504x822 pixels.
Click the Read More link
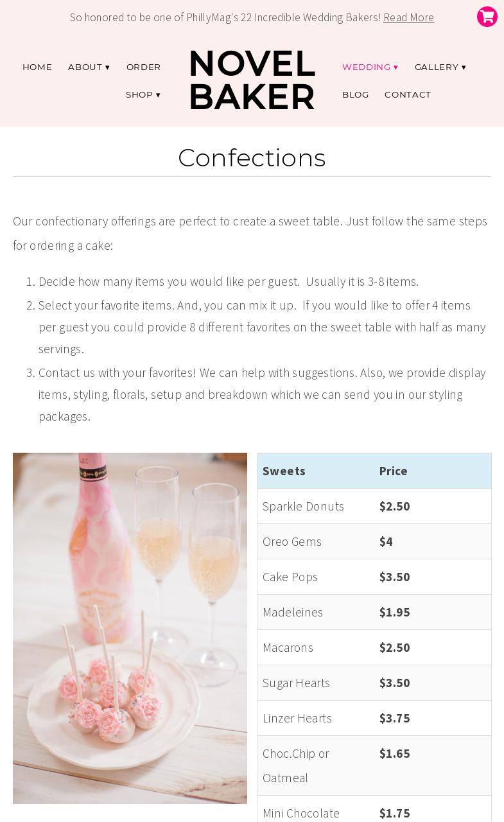pyautogui.click(x=408, y=17)
